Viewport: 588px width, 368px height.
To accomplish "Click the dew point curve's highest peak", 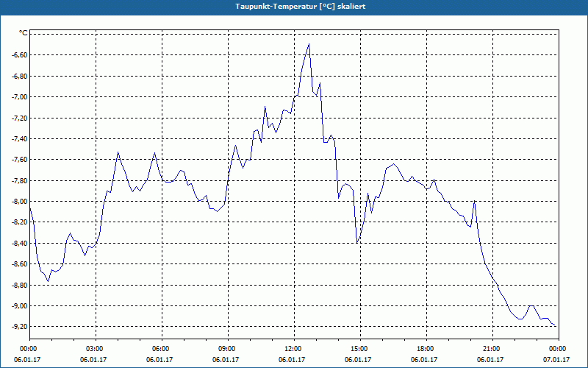I will pos(309,44).
